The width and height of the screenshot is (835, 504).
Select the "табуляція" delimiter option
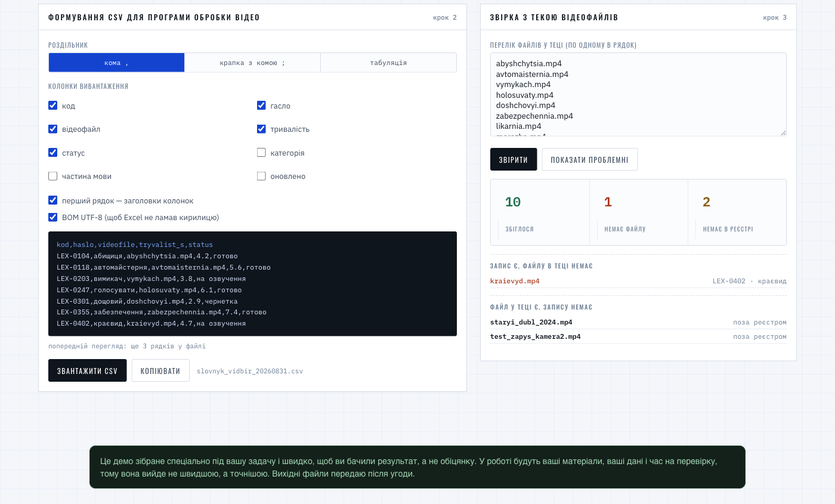tap(388, 63)
